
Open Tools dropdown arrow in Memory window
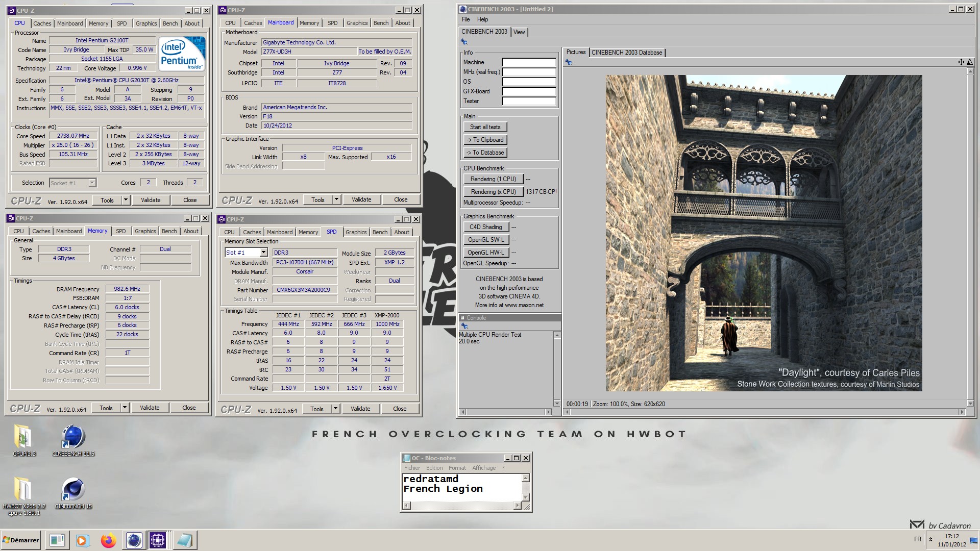[x=125, y=408]
